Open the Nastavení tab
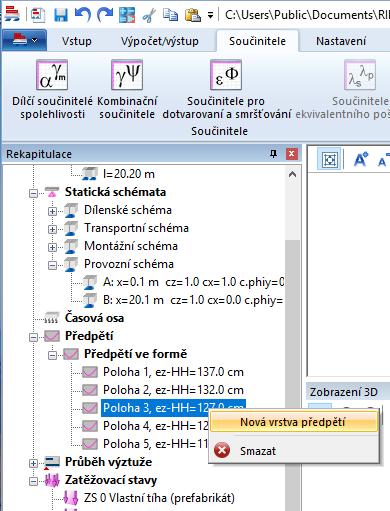Screen dimensions: 390x511 [341, 41]
